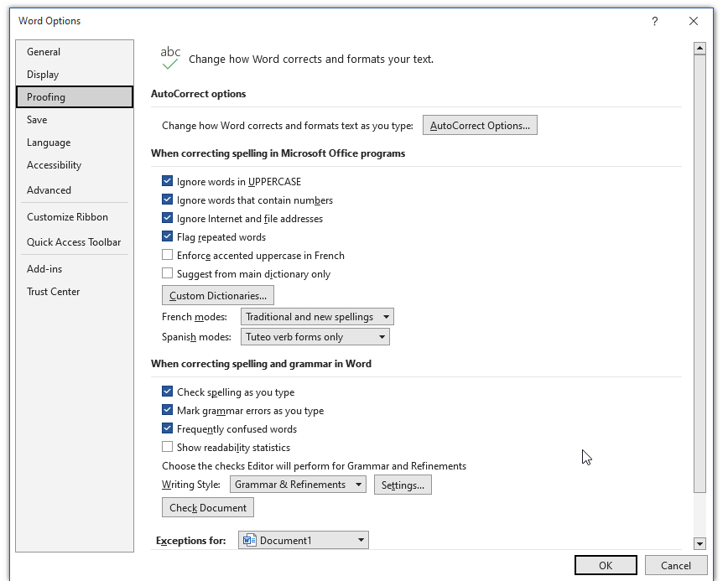Click the scrollbar down arrow
728x581 pixels.
(x=699, y=543)
